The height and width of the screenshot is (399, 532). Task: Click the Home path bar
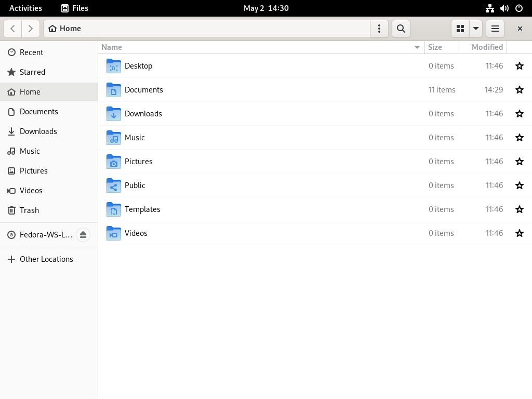(x=207, y=29)
